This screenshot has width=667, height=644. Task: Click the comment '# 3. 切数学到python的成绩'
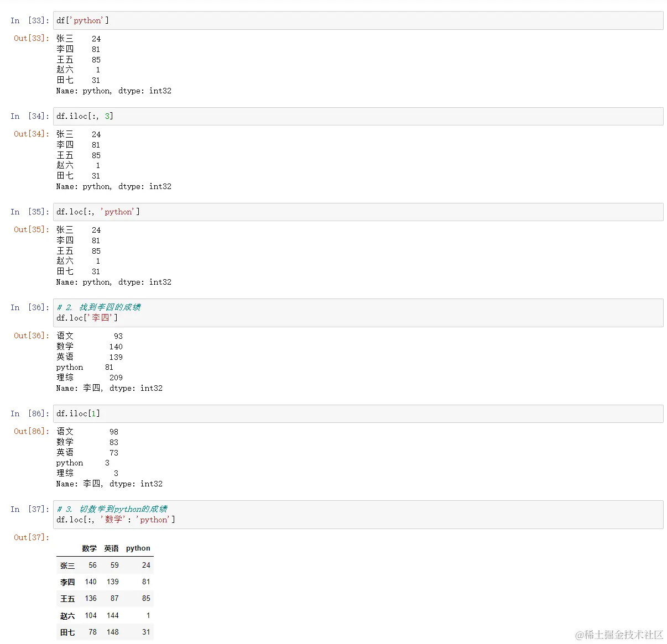click(112, 509)
